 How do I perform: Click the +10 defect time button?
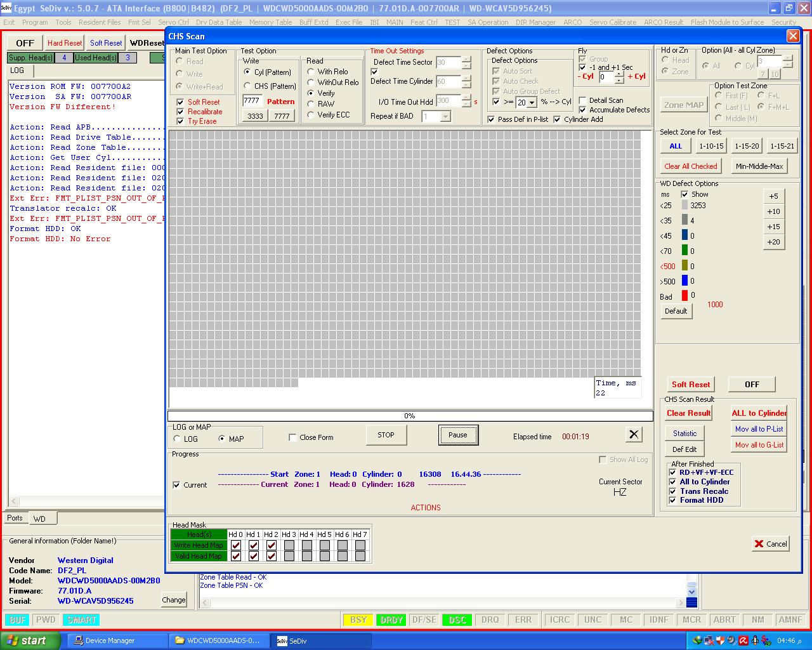click(773, 211)
